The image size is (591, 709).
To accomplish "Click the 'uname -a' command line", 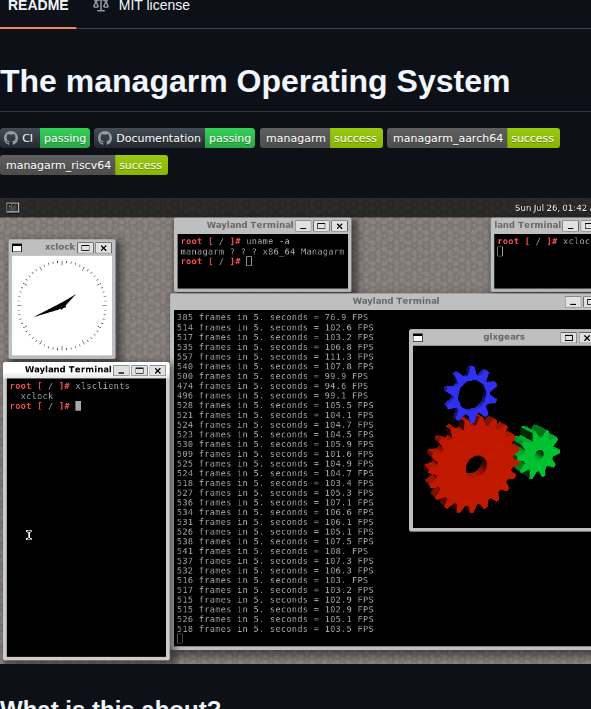I will [x=268, y=241].
